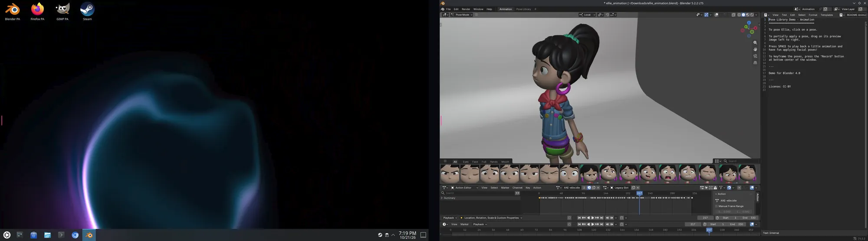Toggle auto keying record in Action Editor bar
The image size is (868, 241).
(569, 218)
